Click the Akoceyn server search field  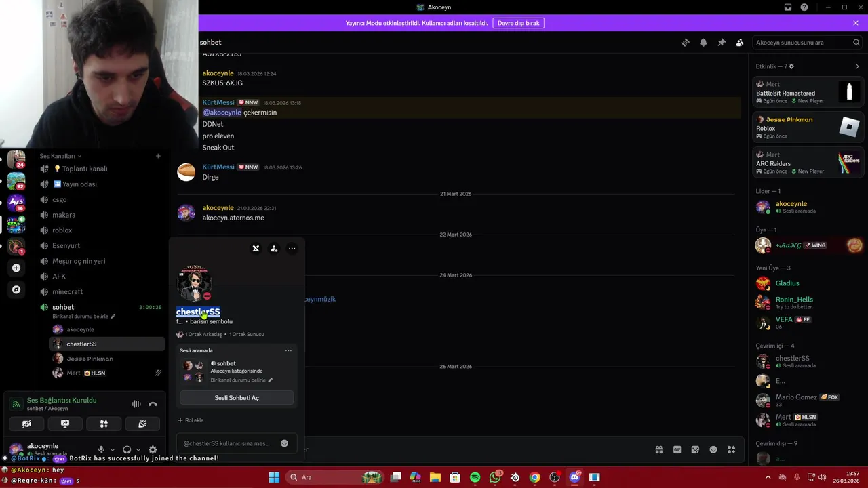click(x=807, y=42)
